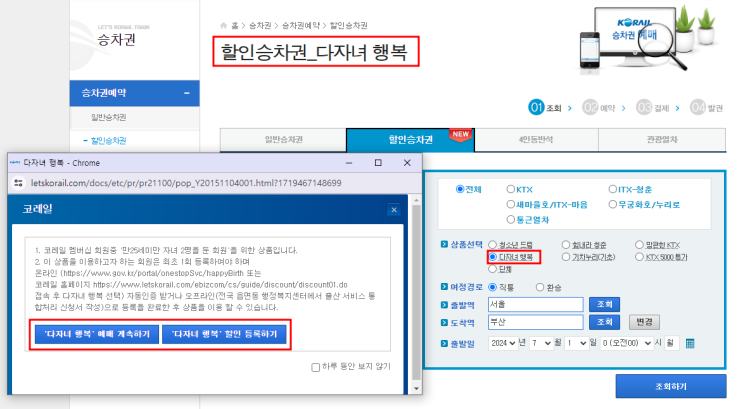The width and height of the screenshot is (743, 409).
Task: Choose KTX 5000 특가 product radio
Action: click(x=639, y=257)
